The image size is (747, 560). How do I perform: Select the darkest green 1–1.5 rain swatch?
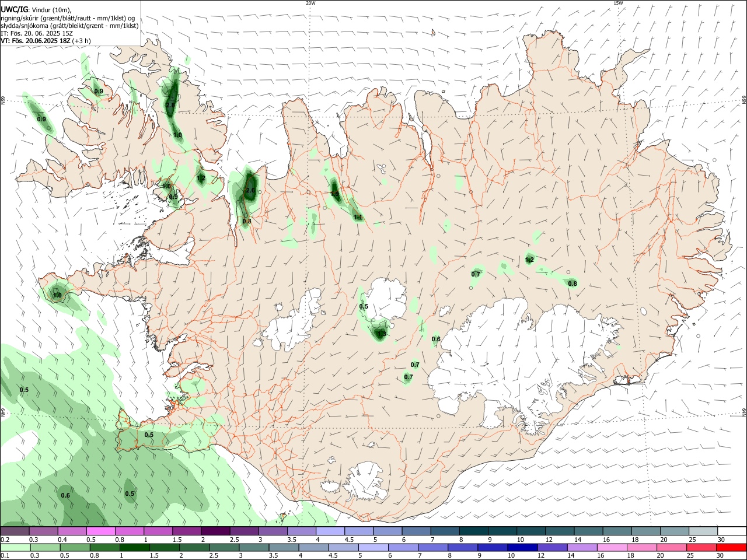134,547
